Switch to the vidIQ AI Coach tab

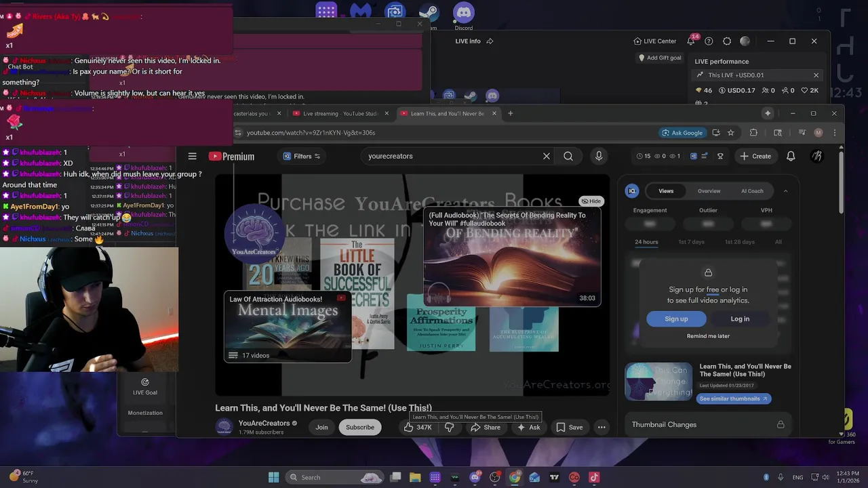pyautogui.click(x=752, y=191)
